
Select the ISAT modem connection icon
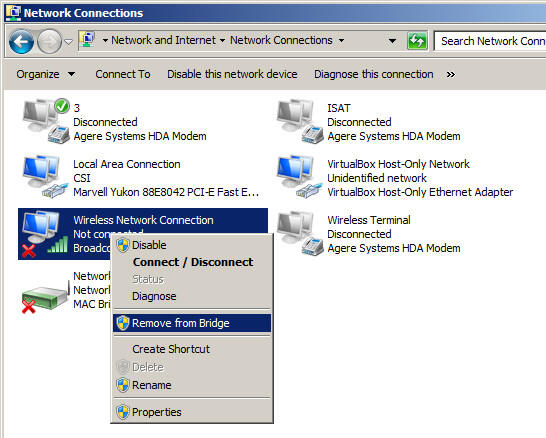(300, 121)
